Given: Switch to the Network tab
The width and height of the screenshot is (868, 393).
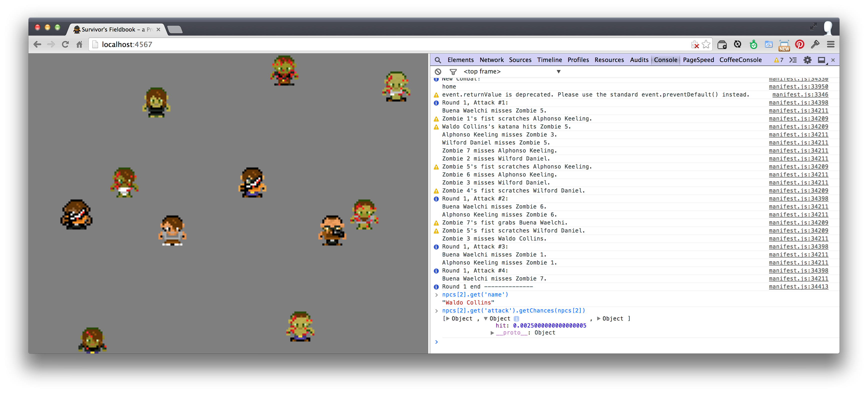Looking at the screenshot, I should coord(492,60).
